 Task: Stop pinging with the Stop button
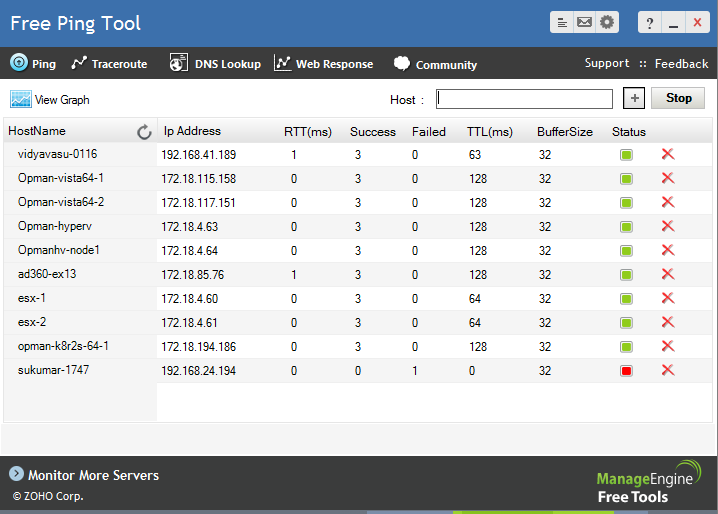[678, 98]
